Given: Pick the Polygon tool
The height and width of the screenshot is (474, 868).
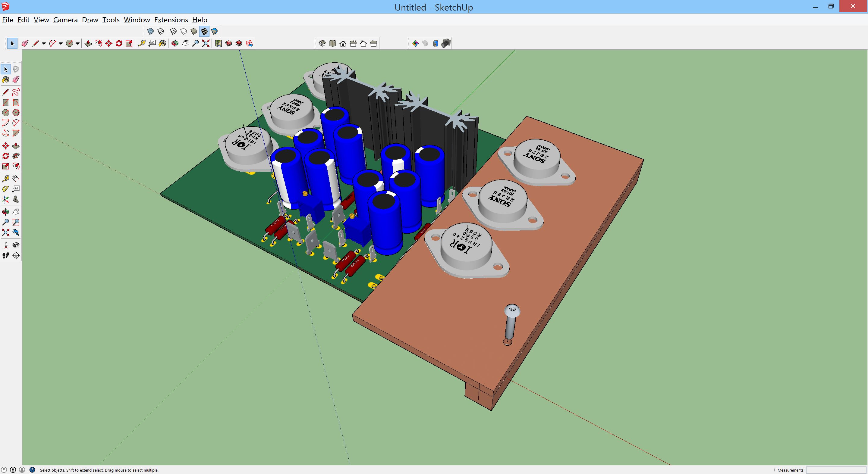Looking at the screenshot, I should click(x=16, y=112).
